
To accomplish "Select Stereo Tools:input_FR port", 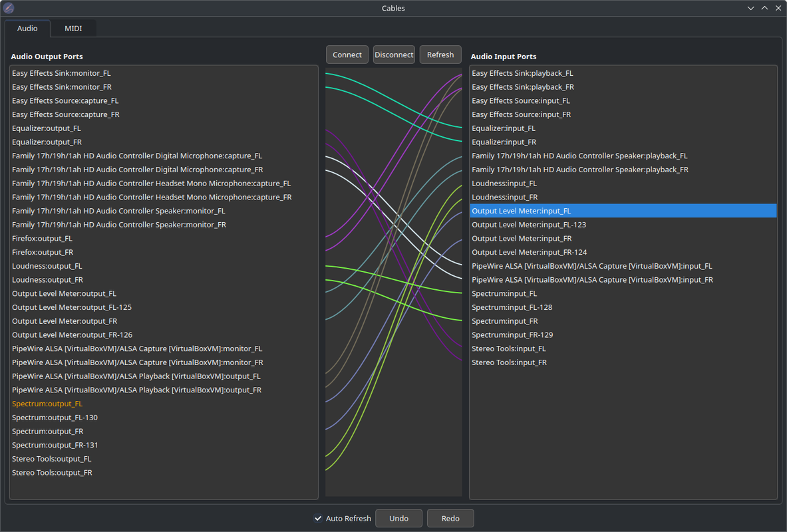I will coord(623,362).
